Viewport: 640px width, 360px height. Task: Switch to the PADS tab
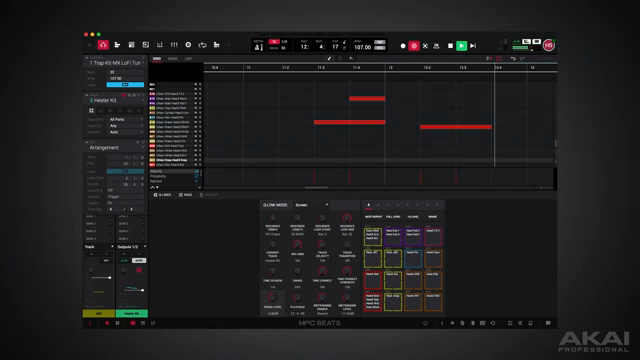point(185,195)
